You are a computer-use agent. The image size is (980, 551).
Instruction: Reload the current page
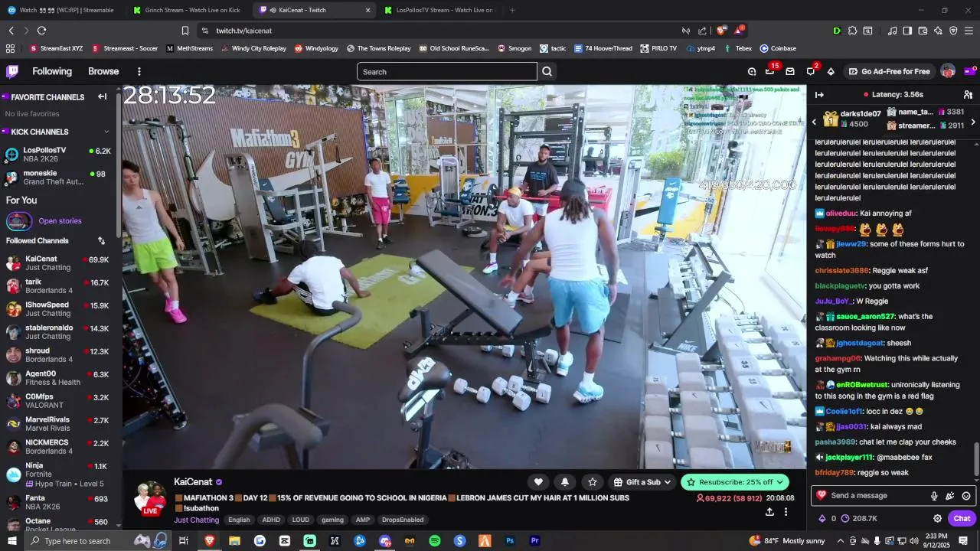tap(41, 31)
